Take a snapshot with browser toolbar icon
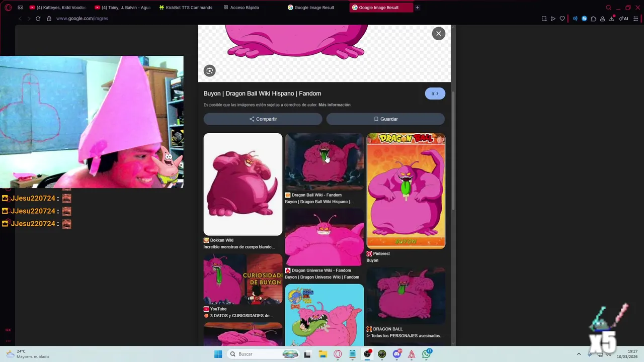This screenshot has width=644, height=362. [x=544, y=19]
